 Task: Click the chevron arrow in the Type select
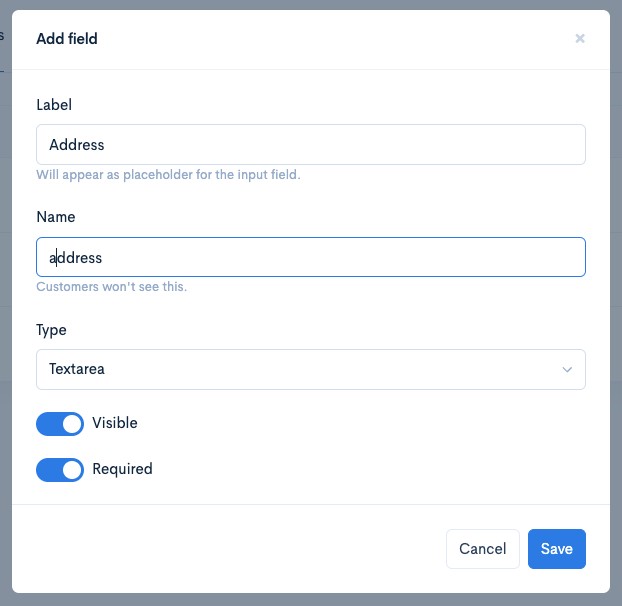pyautogui.click(x=567, y=370)
